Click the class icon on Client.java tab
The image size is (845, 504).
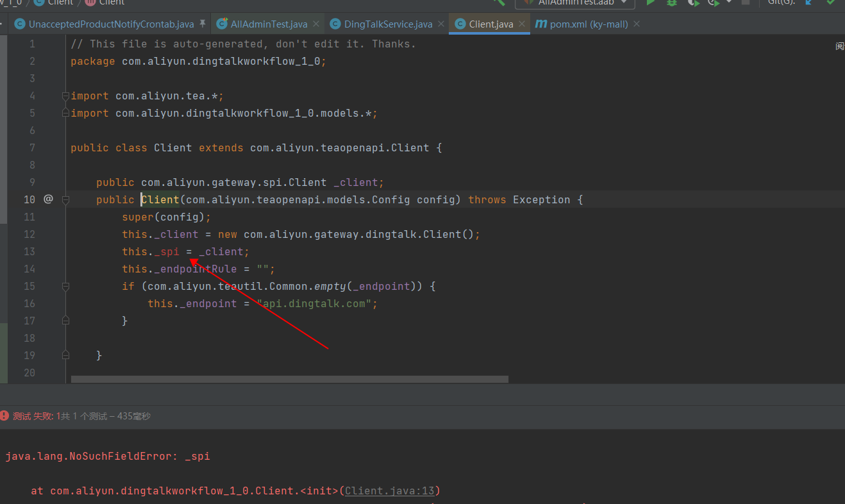point(460,24)
